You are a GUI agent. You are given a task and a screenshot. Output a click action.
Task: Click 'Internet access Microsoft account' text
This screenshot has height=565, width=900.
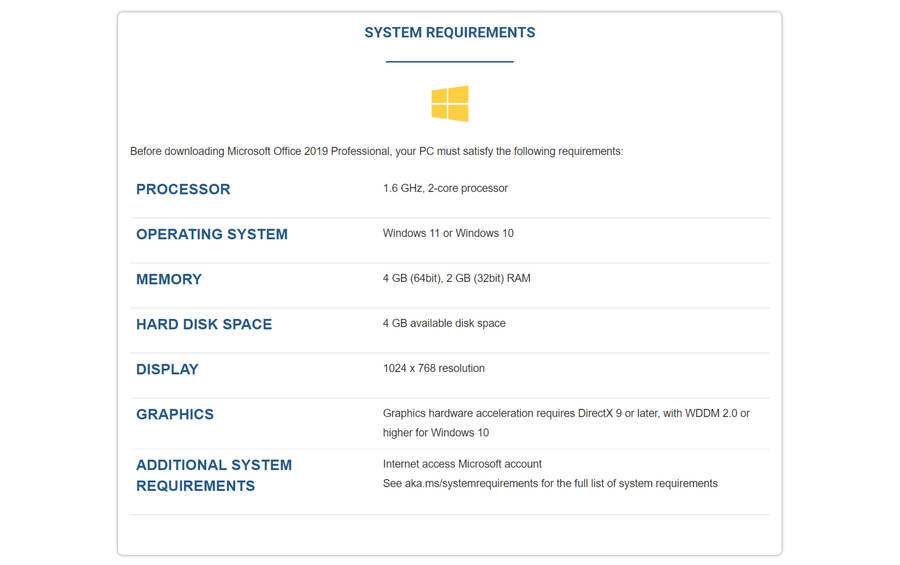tap(462, 464)
